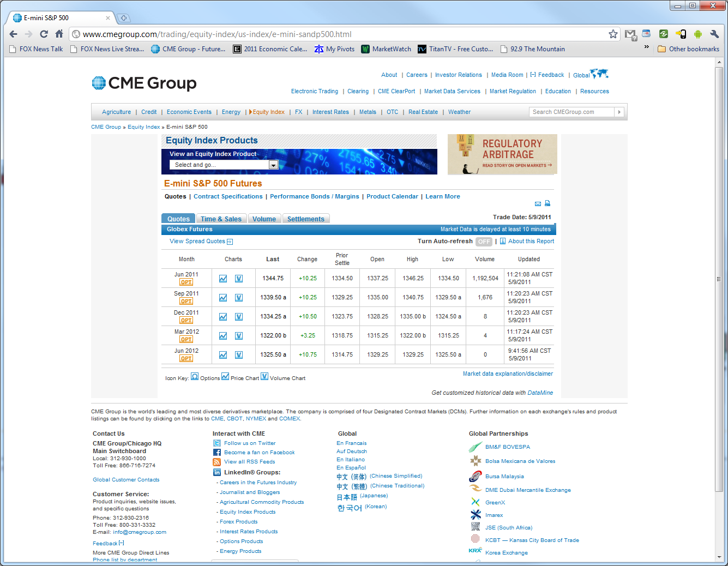Click the Facebook icon in Interact with CME
The height and width of the screenshot is (566, 728).
217,453
